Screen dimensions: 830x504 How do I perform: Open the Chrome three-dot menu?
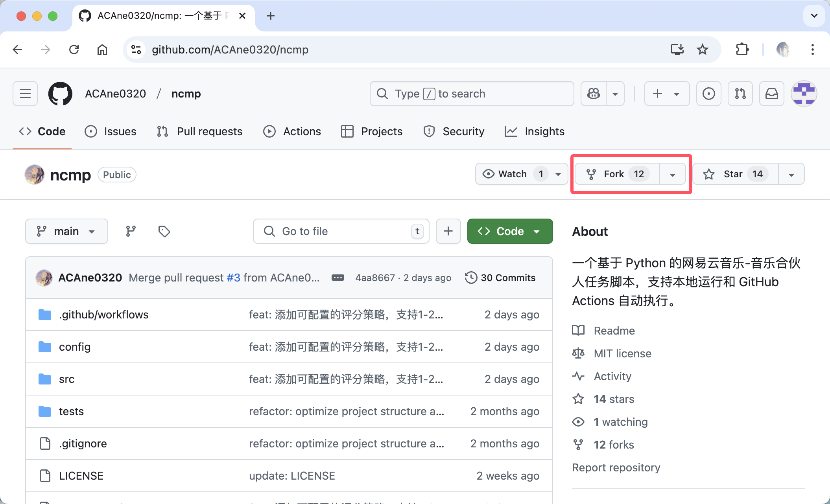tap(812, 50)
